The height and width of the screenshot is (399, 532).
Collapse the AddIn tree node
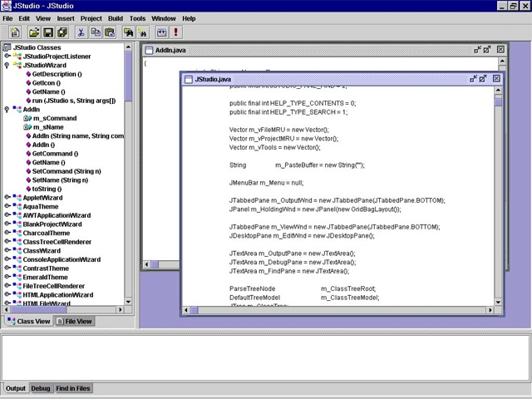click(7, 109)
